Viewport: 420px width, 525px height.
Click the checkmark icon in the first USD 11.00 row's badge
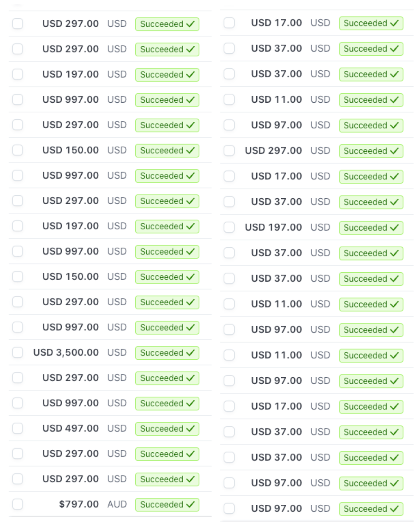click(394, 100)
